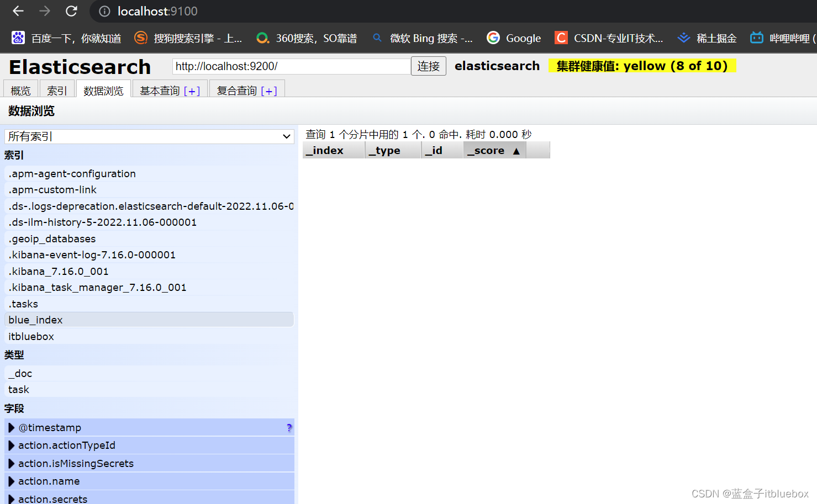817x504 pixels.
Task: Select the .geoip_databases index
Action: click(149, 238)
